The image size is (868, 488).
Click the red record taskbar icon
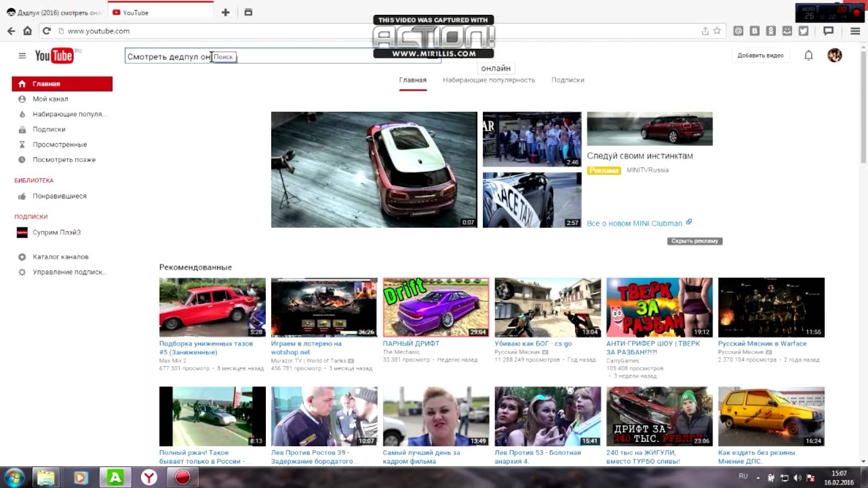[x=182, y=477]
